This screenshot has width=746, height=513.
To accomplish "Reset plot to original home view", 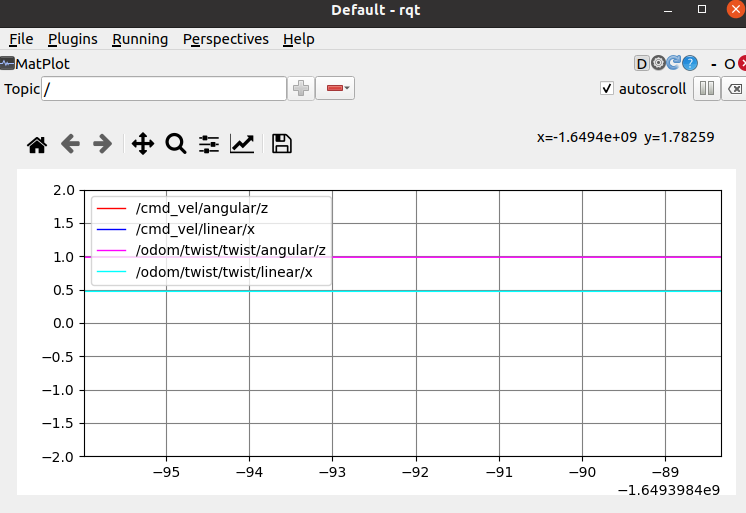I will click(x=37, y=144).
